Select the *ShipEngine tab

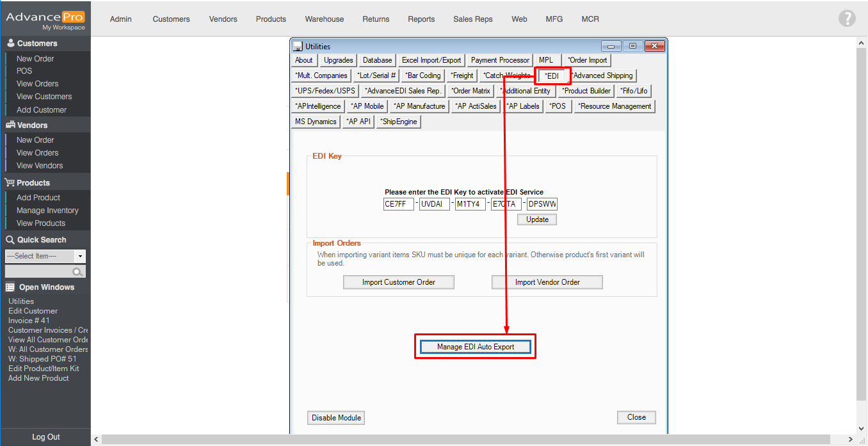click(398, 122)
